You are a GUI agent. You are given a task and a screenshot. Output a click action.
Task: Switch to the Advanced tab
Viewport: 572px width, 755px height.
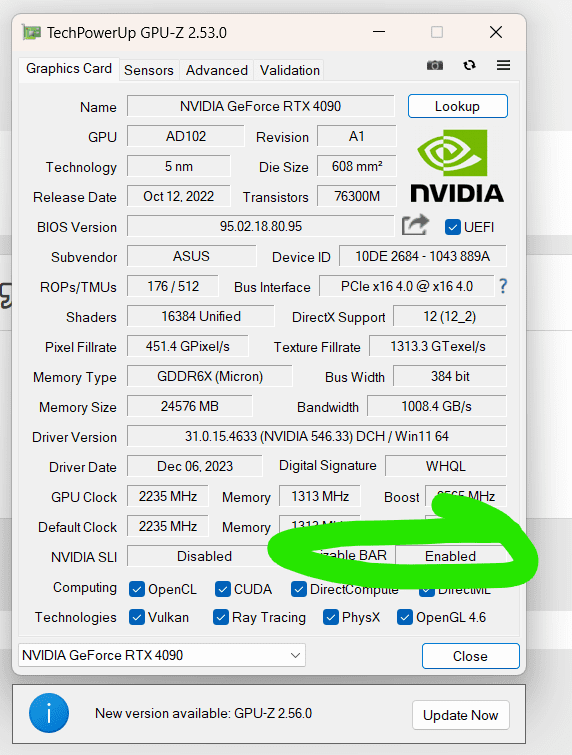217,70
